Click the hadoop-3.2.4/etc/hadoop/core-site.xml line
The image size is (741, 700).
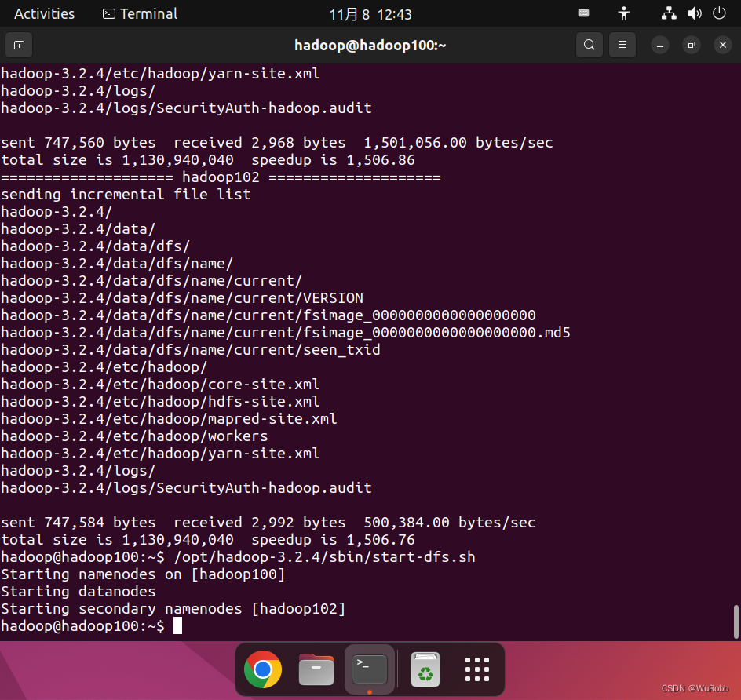pos(160,384)
